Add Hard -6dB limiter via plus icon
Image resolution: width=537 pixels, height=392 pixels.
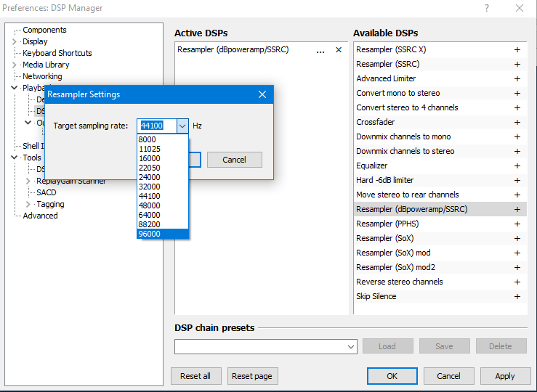pos(517,180)
